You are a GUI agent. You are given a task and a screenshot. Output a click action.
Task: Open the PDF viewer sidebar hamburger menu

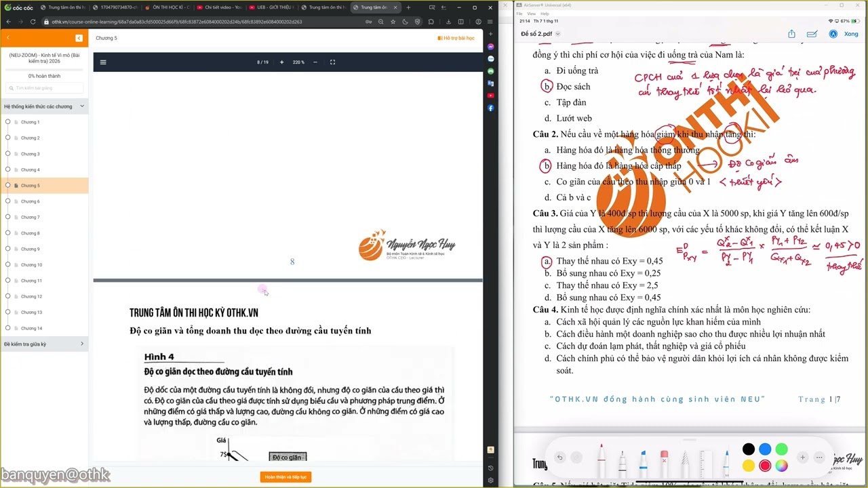(103, 62)
